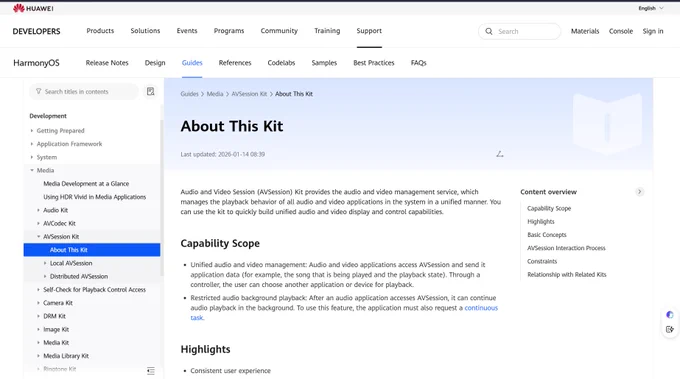Switch to the FAQs tab
Image resolution: width=680 pixels, height=379 pixels.
pos(418,63)
